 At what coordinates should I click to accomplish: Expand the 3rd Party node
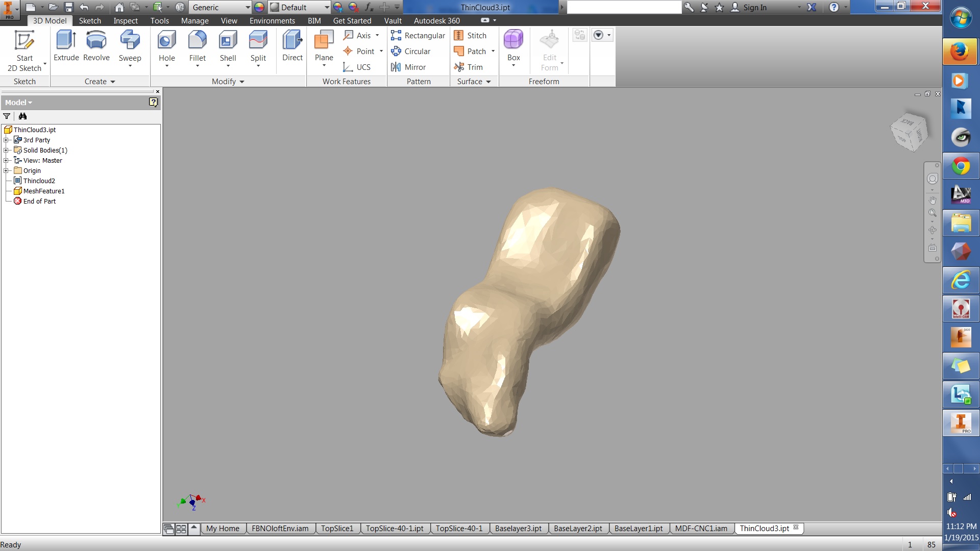(x=6, y=140)
